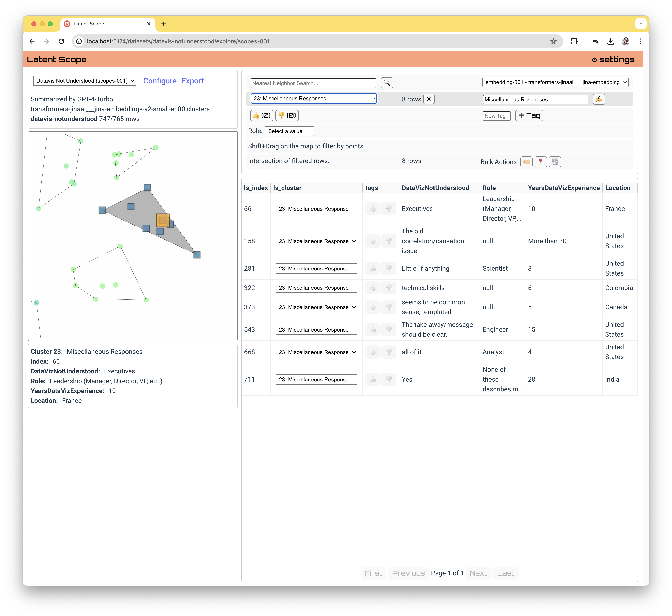
Task: Select the Latent Scope browser tab
Action: point(108,24)
